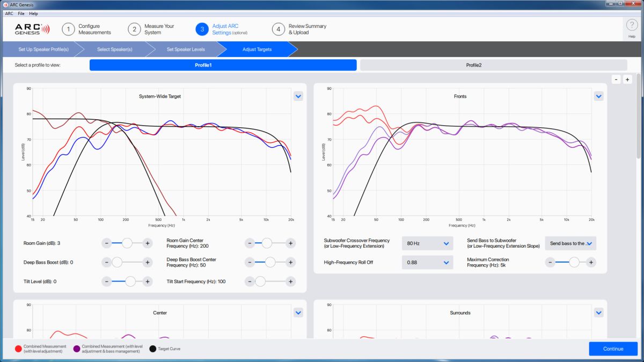Open High-Frequency Roll Off dropdown
Image resolution: width=644 pixels, height=362 pixels.
click(x=427, y=262)
